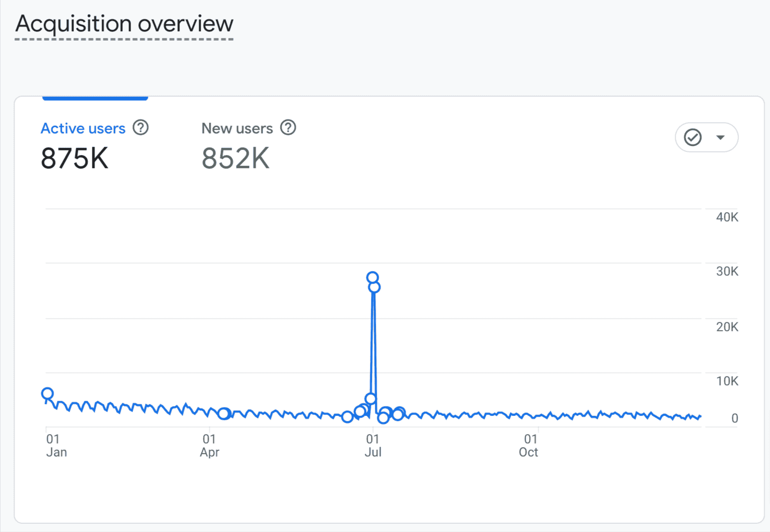
Task: Click the help icon beside Active users
Action: [140, 128]
